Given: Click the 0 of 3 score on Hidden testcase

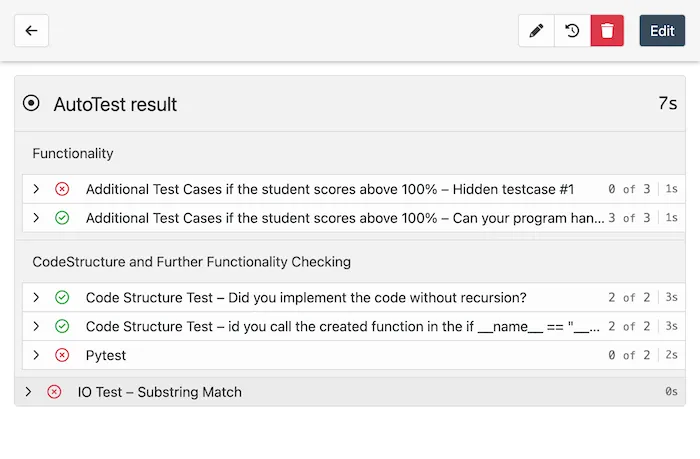Looking at the screenshot, I should click(628, 189).
